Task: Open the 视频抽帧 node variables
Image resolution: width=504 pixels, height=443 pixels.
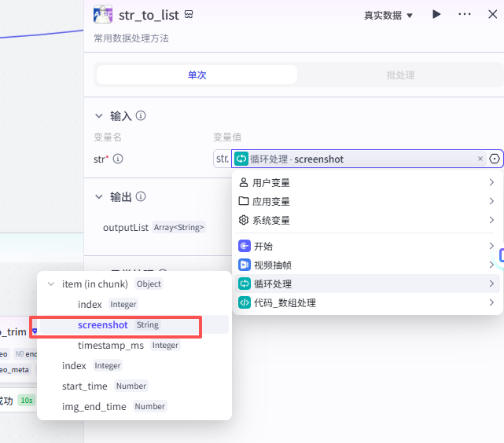Action: click(367, 265)
